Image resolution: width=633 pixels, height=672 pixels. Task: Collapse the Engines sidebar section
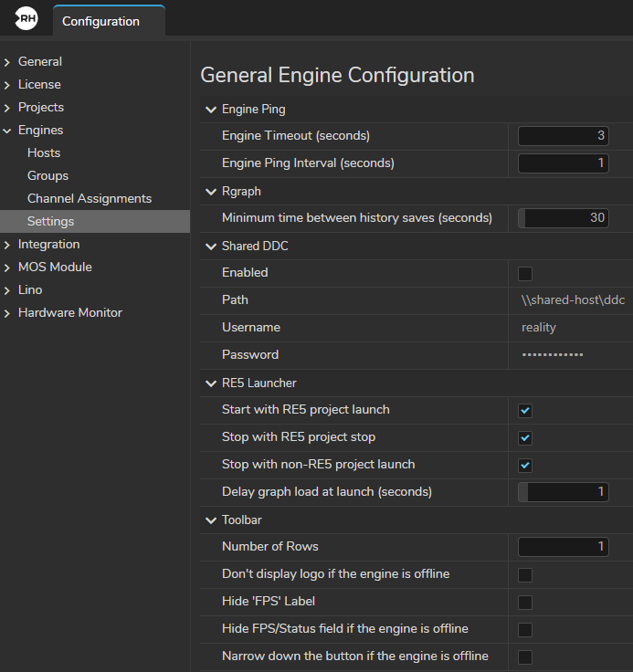coord(7,131)
